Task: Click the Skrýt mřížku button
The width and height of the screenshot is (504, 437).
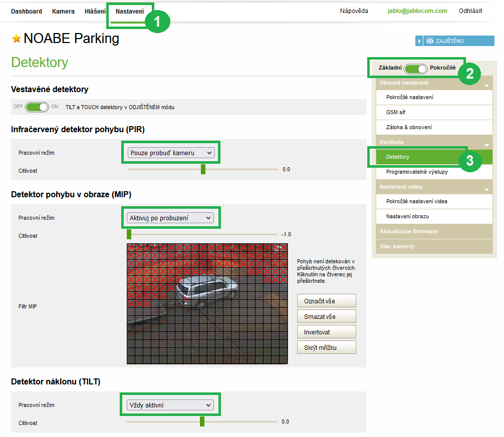Action: pos(326,347)
